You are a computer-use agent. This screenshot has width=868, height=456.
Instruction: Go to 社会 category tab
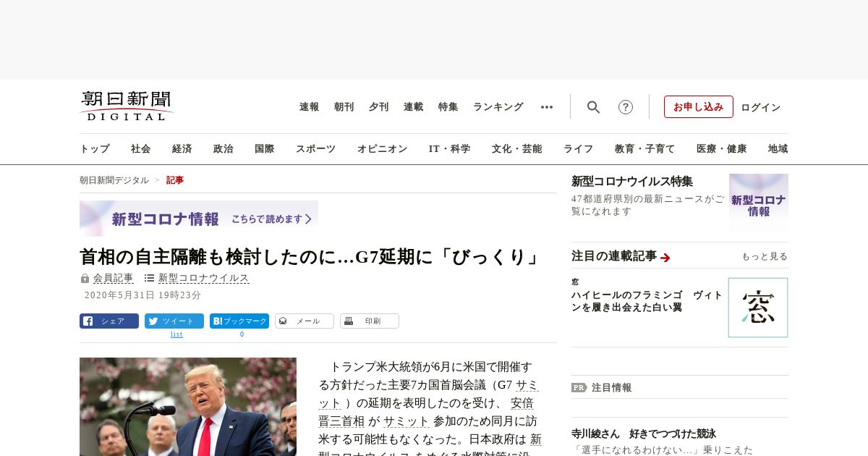click(x=141, y=149)
